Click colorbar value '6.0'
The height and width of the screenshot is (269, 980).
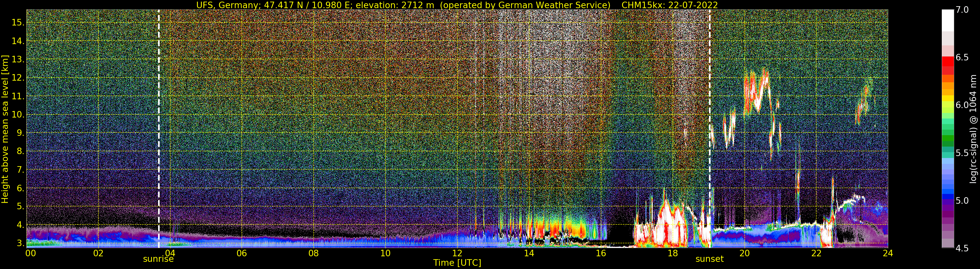(x=962, y=105)
